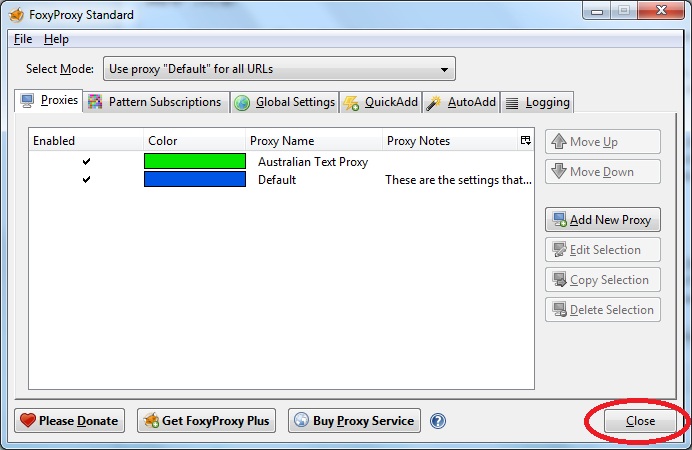Click the 'These are the settings that...' note
Viewport: 692px width, 450px height.
[x=458, y=180]
